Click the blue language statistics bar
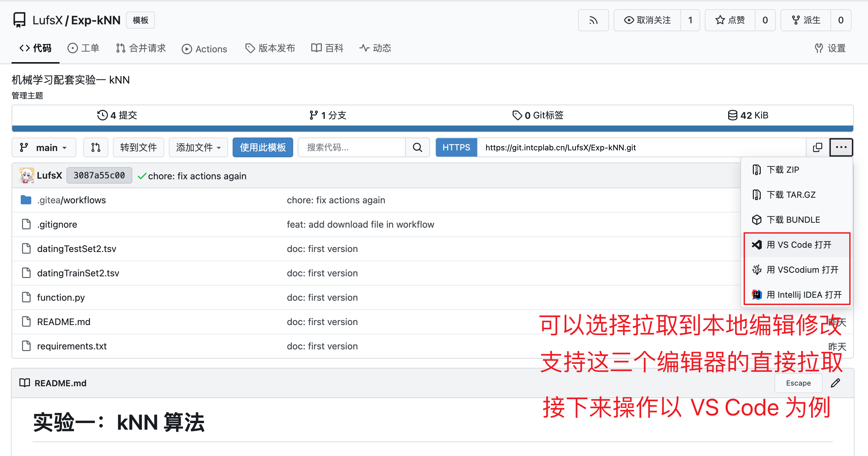Screen dimensions: 868x456 point(432,129)
